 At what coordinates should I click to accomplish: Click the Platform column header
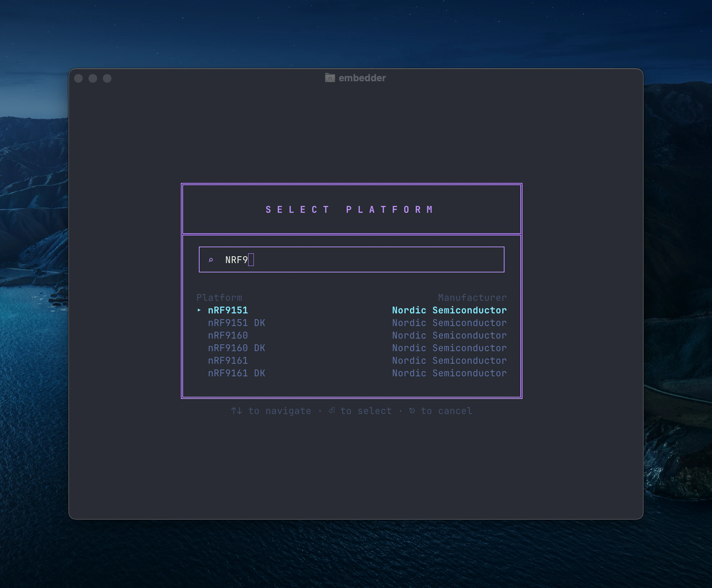click(x=219, y=298)
